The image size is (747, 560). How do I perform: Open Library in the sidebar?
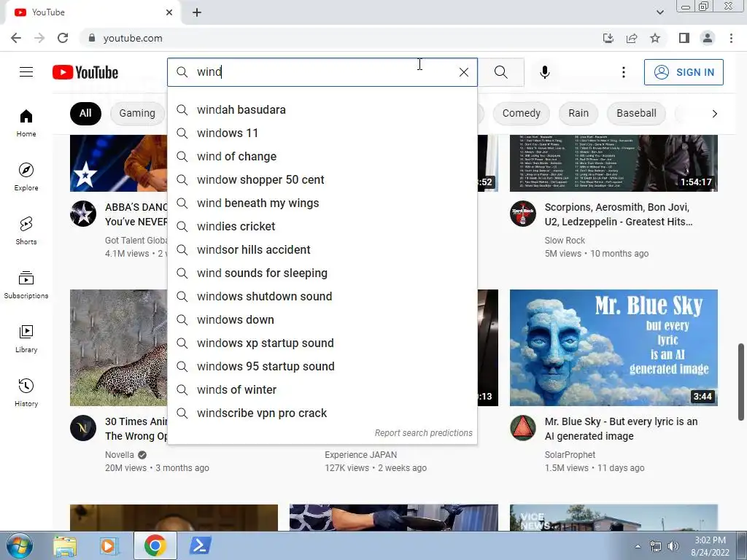(x=26, y=338)
